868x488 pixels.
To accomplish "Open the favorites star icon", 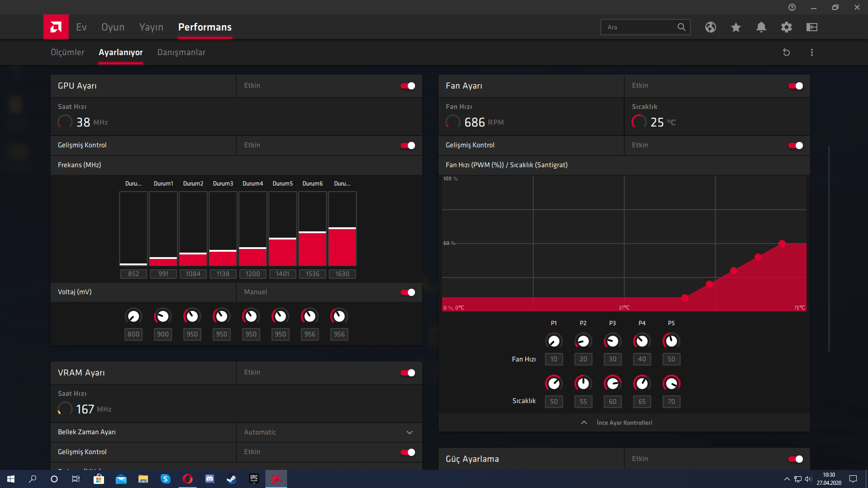I will (736, 27).
